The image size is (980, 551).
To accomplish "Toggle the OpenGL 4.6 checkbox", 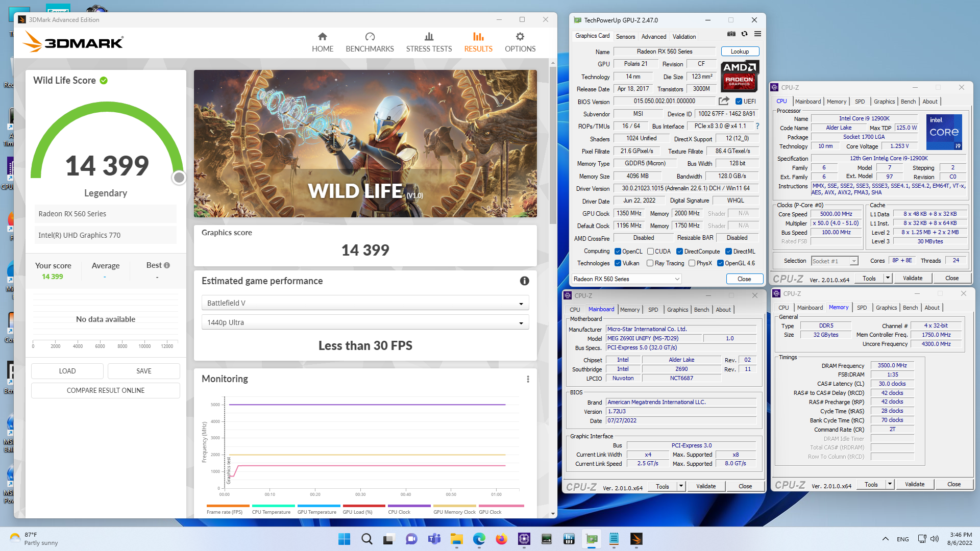I will 720,263.
